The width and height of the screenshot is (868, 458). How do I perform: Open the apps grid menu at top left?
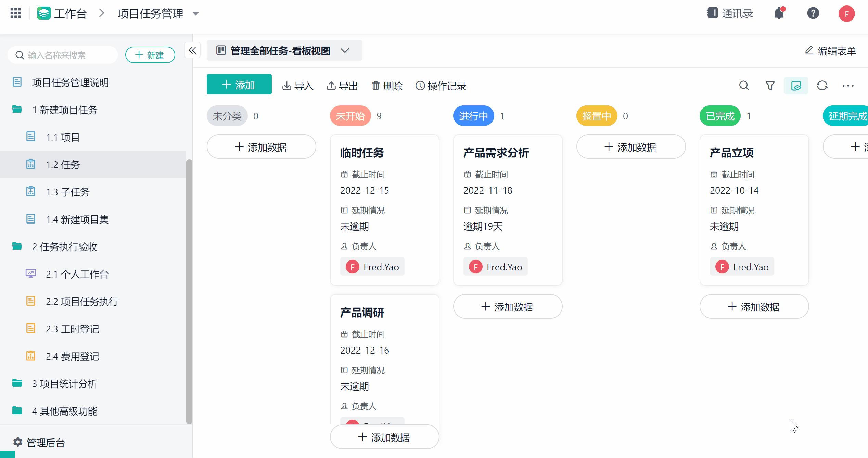point(15,13)
